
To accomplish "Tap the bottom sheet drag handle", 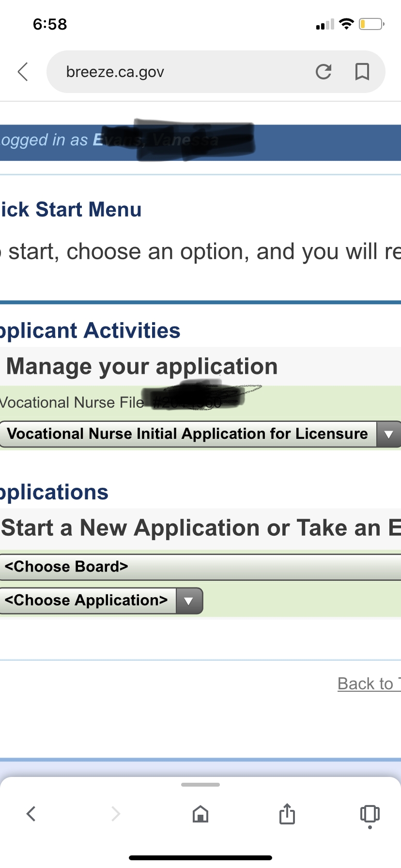I will tap(200, 784).
